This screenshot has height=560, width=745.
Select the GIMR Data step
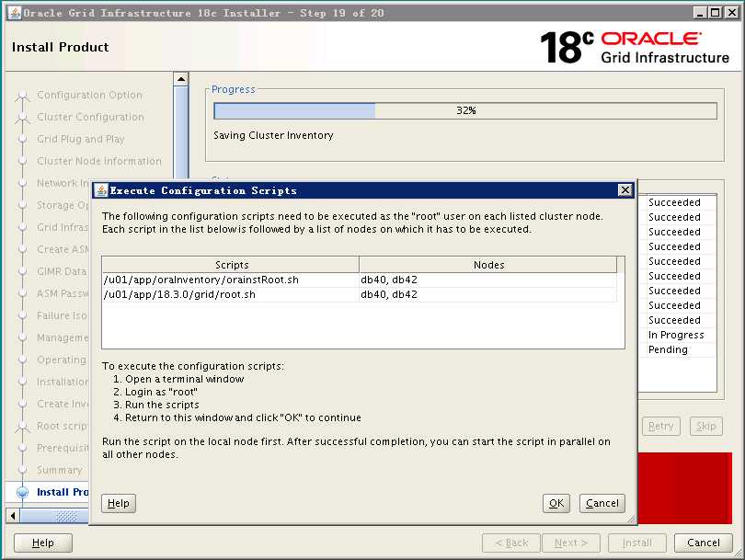click(63, 271)
